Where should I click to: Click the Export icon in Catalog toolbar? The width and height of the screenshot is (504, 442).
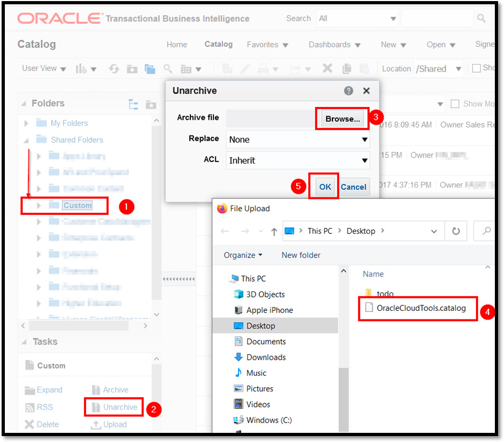tap(295, 69)
